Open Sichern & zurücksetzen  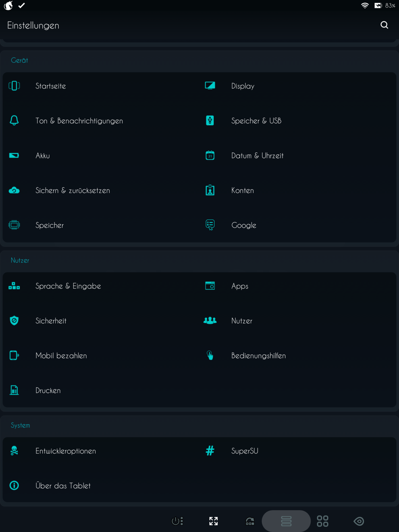click(72, 191)
